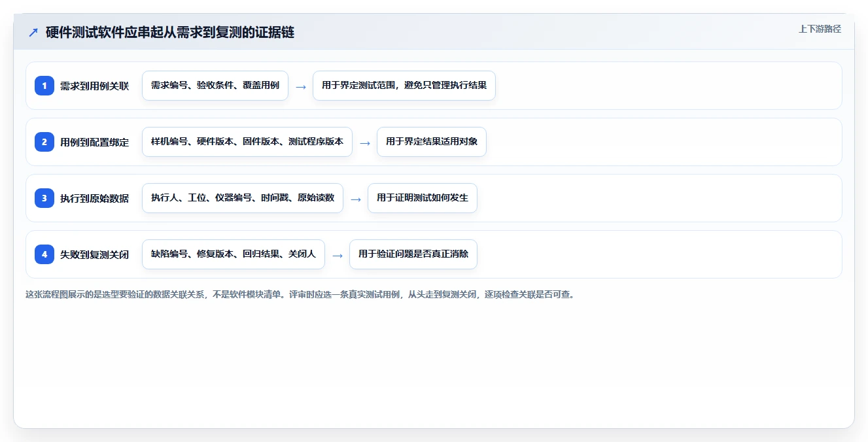Viewport: 868px width, 442px height.
Task: Select step badge 1 for 需求到用例关联
Action: 44,86
